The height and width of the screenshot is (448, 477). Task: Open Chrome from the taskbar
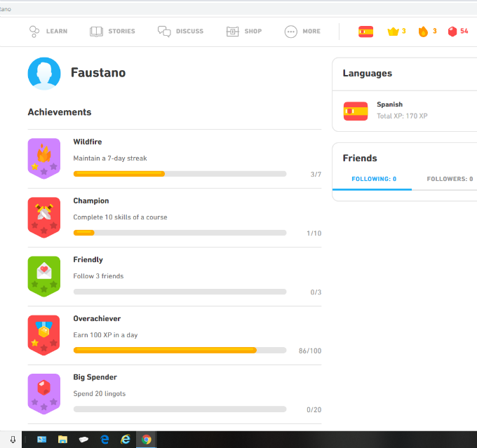[147, 440]
